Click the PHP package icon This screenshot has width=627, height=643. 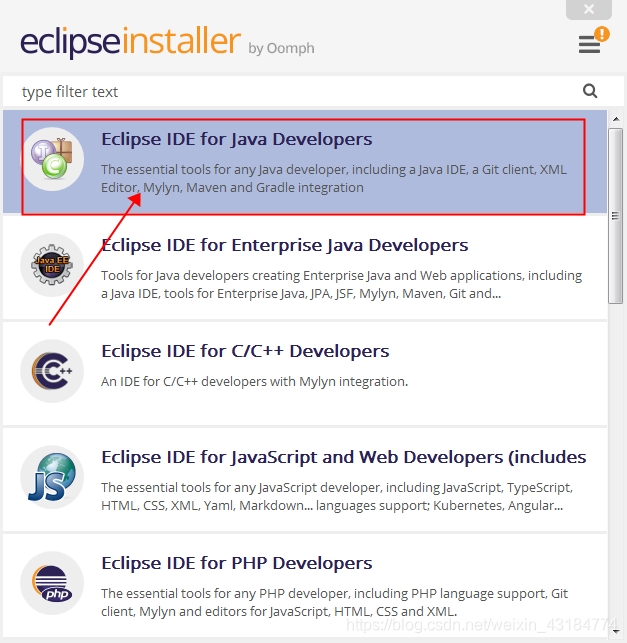[x=52, y=583]
